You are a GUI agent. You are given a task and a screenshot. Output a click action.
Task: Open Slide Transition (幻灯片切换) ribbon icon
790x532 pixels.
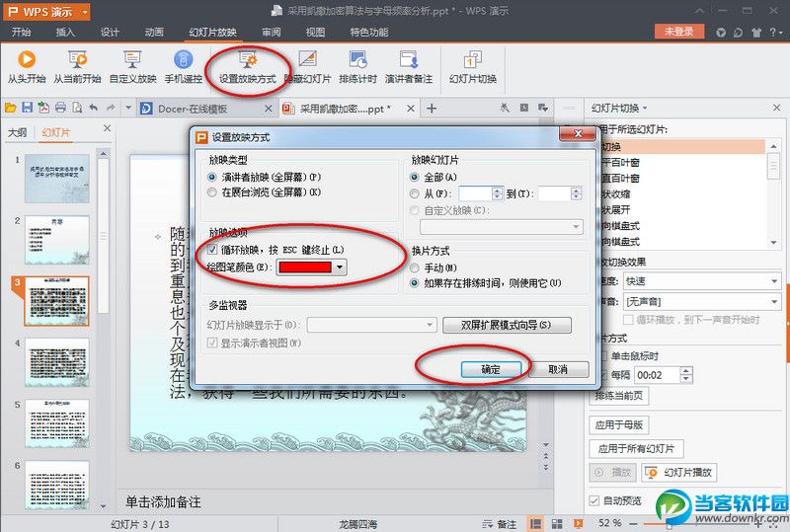[473, 66]
